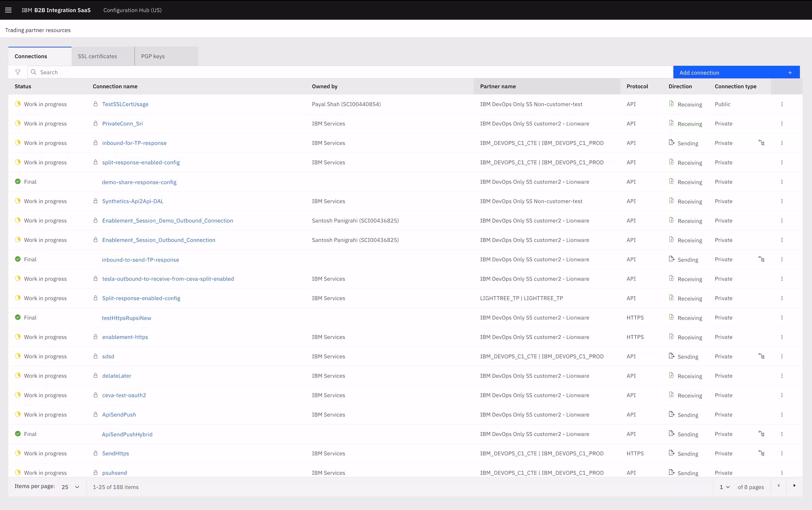Expand Items per page dropdown
This screenshot has width=812, height=510.
70,487
